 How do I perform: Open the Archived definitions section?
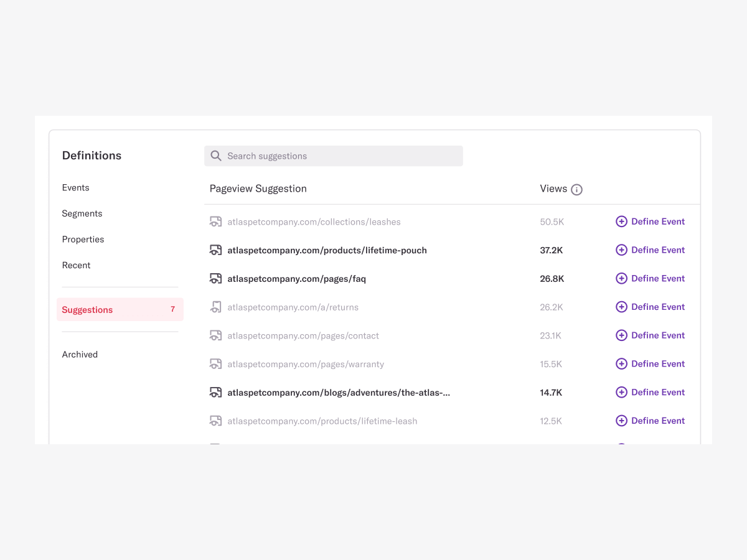pyautogui.click(x=80, y=354)
